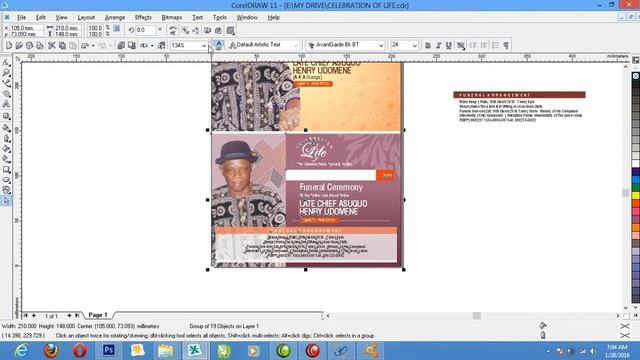The height and width of the screenshot is (360, 640).
Task: Click the Corel Online icon
Action: point(162,45)
